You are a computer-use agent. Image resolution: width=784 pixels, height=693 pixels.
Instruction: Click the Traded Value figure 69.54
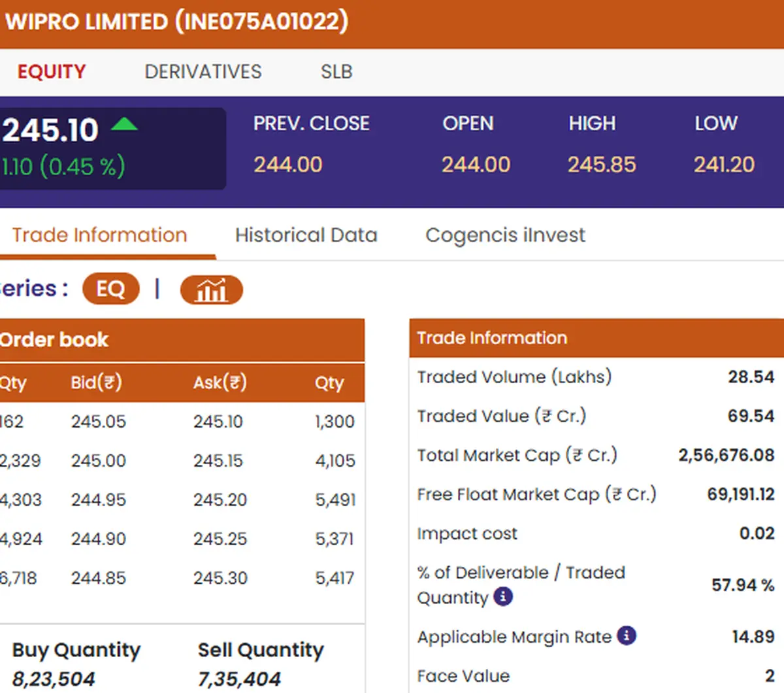pos(751,416)
